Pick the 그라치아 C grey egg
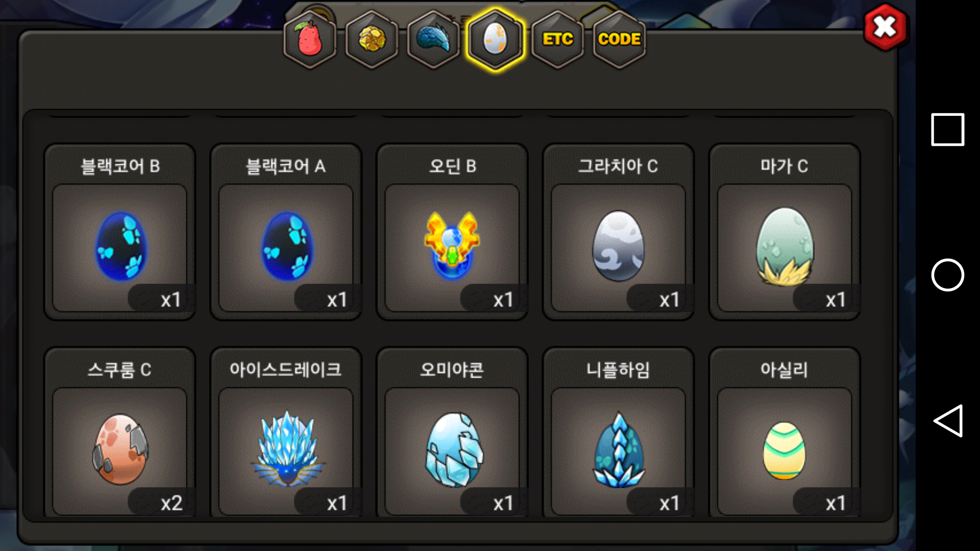 click(618, 232)
